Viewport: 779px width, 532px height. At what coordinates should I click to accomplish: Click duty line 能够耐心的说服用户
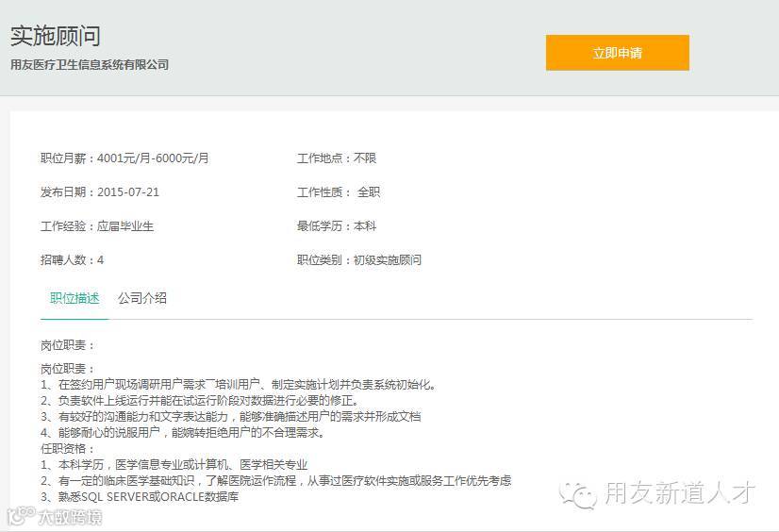pos(183,433)
